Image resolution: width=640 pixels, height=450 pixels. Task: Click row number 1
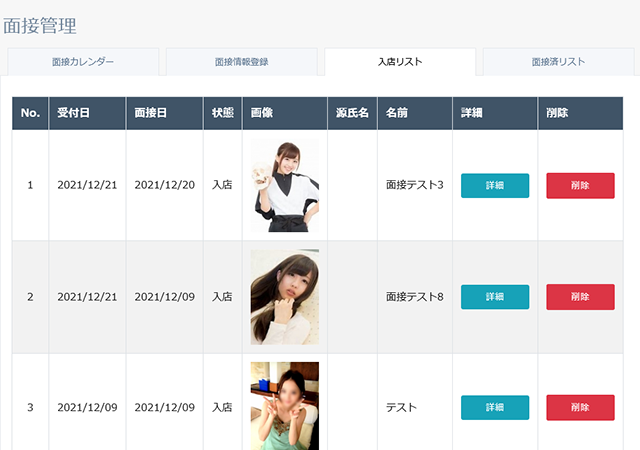[x=30, y=185]
